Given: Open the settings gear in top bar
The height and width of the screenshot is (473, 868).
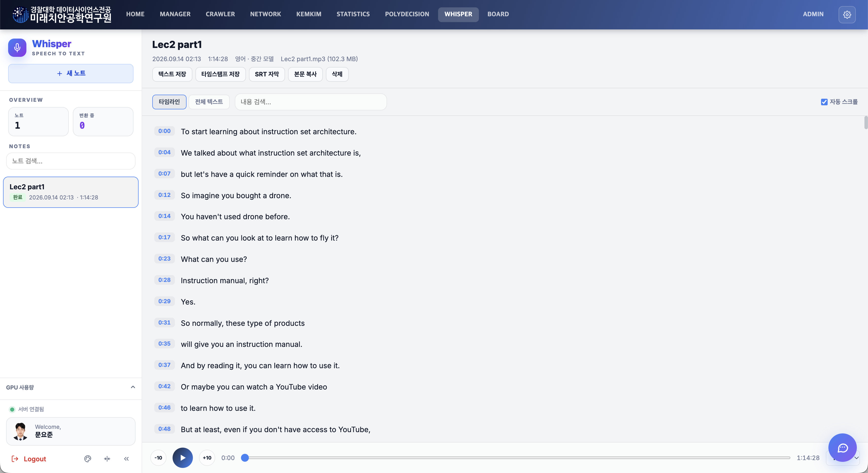Looking at the screenshot, I should click(x=847, y=14).
